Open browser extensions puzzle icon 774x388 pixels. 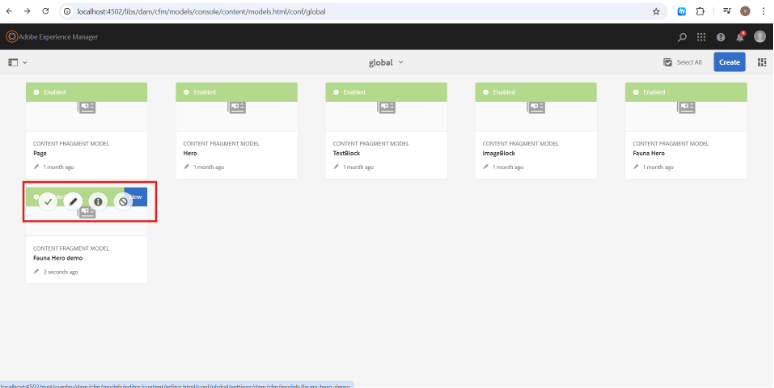(700, 11)
